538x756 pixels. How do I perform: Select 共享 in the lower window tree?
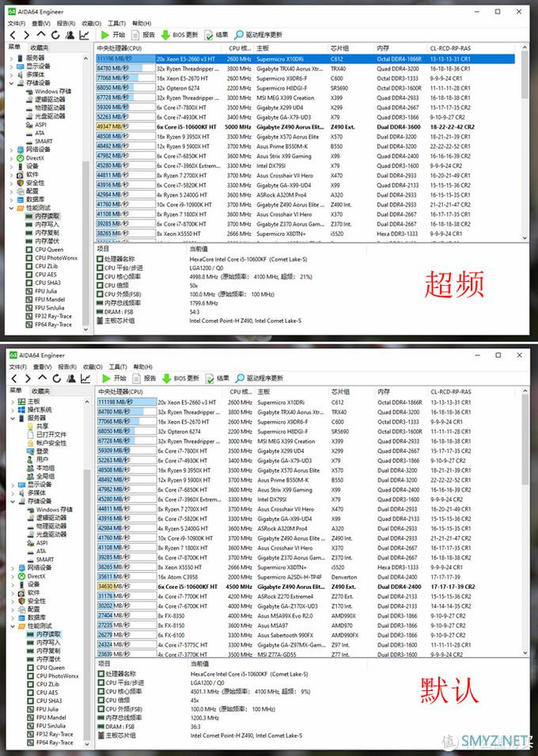43,426
